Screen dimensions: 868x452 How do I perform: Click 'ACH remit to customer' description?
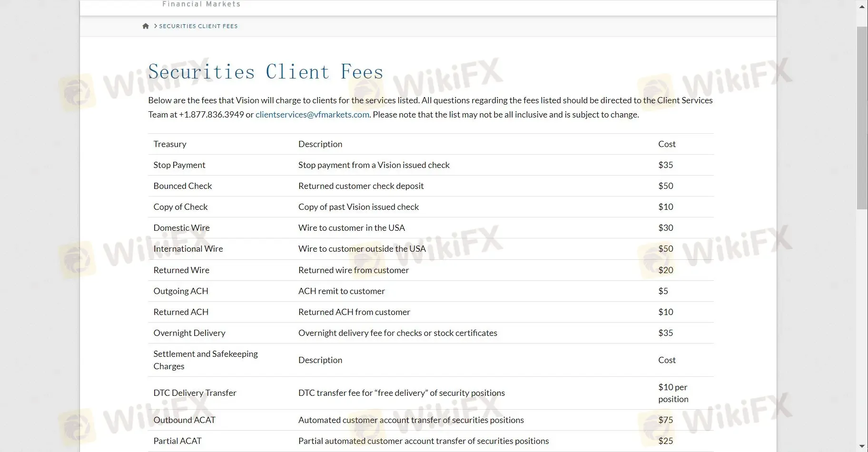342,291
